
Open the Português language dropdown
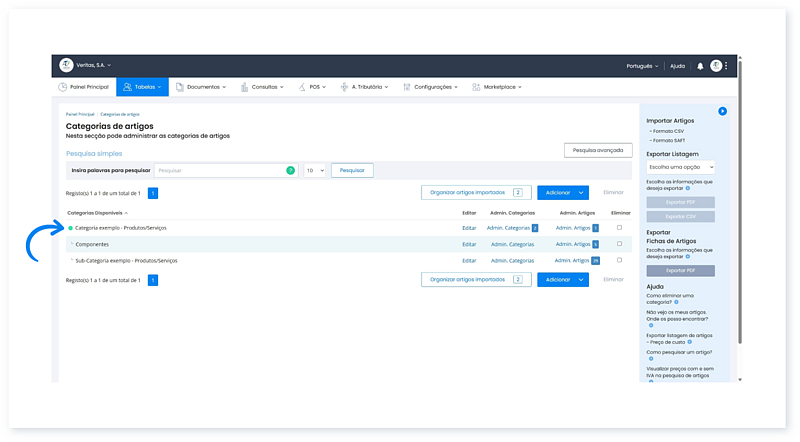click(640, 66)
